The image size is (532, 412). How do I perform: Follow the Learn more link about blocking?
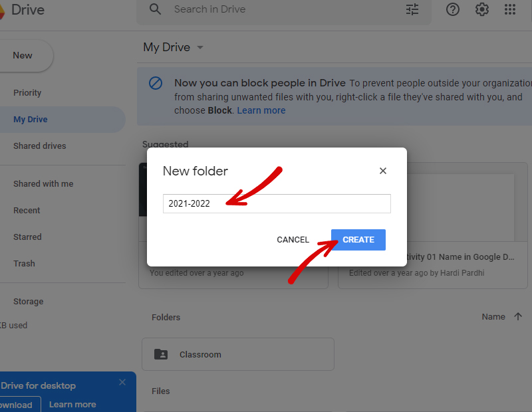click(261, 110)
